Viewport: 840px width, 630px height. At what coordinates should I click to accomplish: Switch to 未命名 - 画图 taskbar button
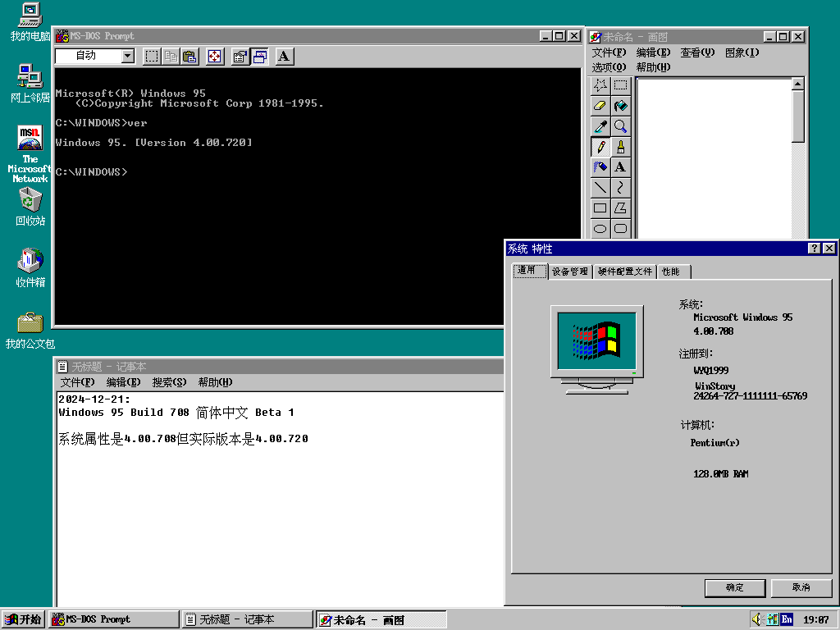click(x=381, y=619)
